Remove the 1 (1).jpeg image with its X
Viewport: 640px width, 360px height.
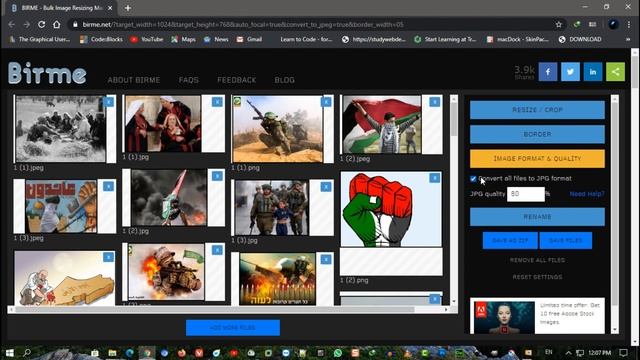[x=109, y=102]
